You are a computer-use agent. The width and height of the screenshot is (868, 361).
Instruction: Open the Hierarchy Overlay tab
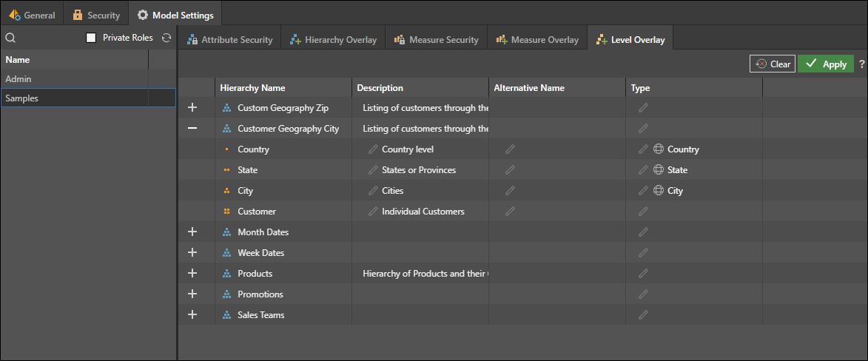coord(333,40)
